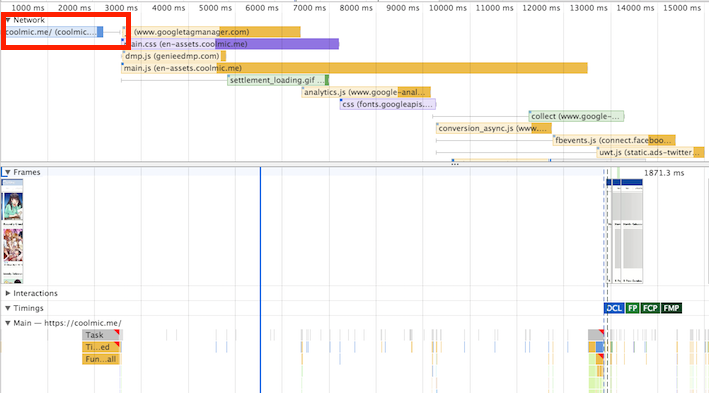
Task: Select the coolmic.me/ document request bar
Action: (x=54, y=32)
